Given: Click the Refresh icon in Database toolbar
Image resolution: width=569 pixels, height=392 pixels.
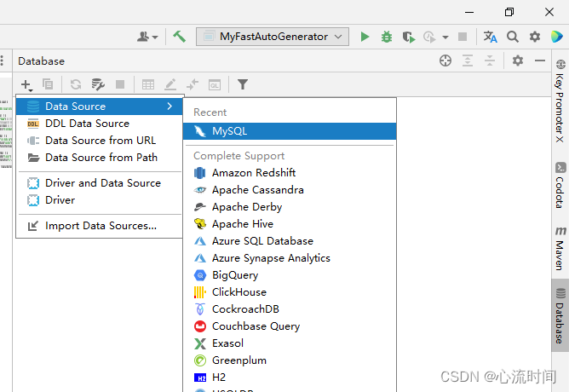Looking at the screenshot, I should (76, 84).
